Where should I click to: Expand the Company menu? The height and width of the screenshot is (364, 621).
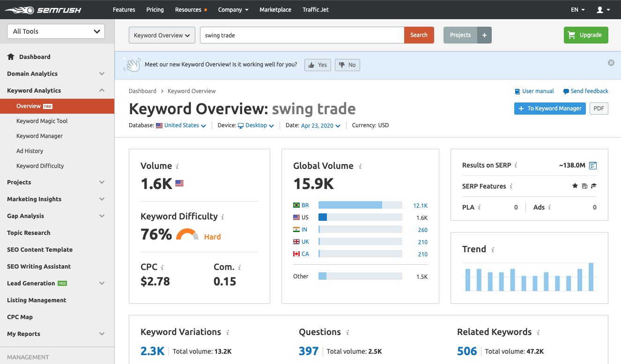click(233, 10)
